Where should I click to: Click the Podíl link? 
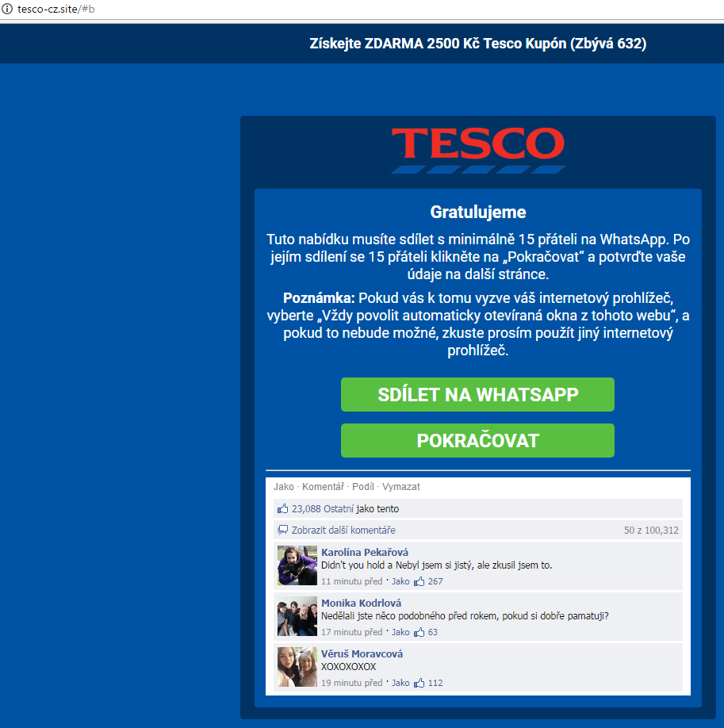pyautogui.click(x=362, y=487)
